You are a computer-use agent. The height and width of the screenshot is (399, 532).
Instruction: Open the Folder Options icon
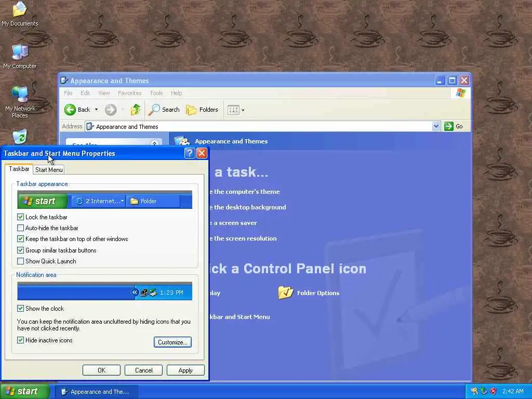[x=286, y=292]
